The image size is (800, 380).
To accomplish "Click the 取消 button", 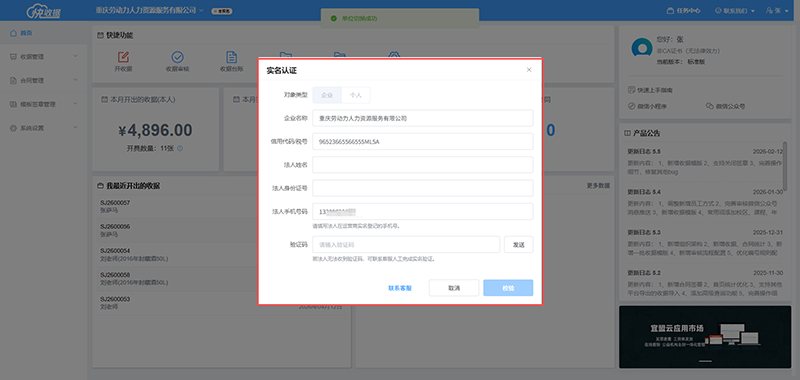I will click(x=454, y=288).
